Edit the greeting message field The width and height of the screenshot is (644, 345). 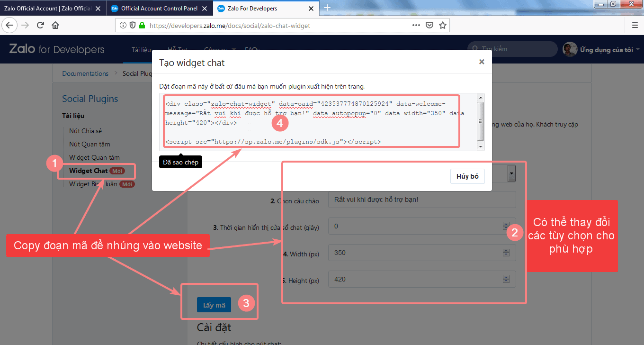422,200
